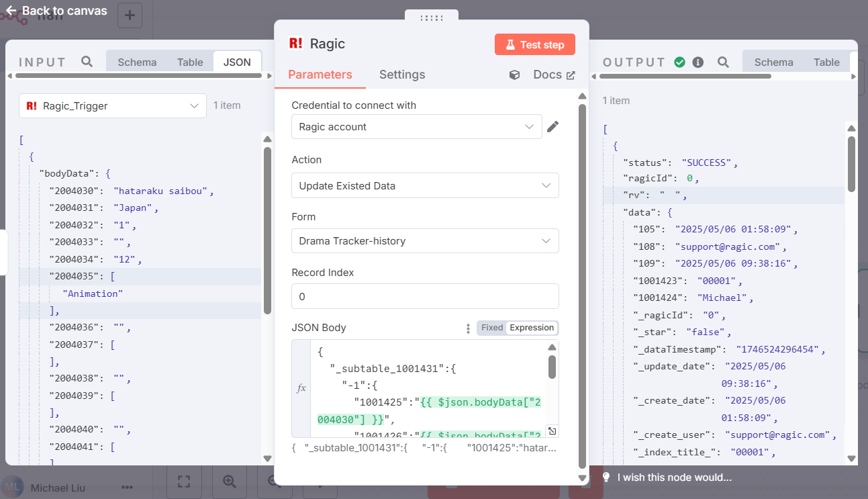This screenshot has height=499, width=868.
Task: Click the lightbulb wish icon
Action: (x=606, y=478)
